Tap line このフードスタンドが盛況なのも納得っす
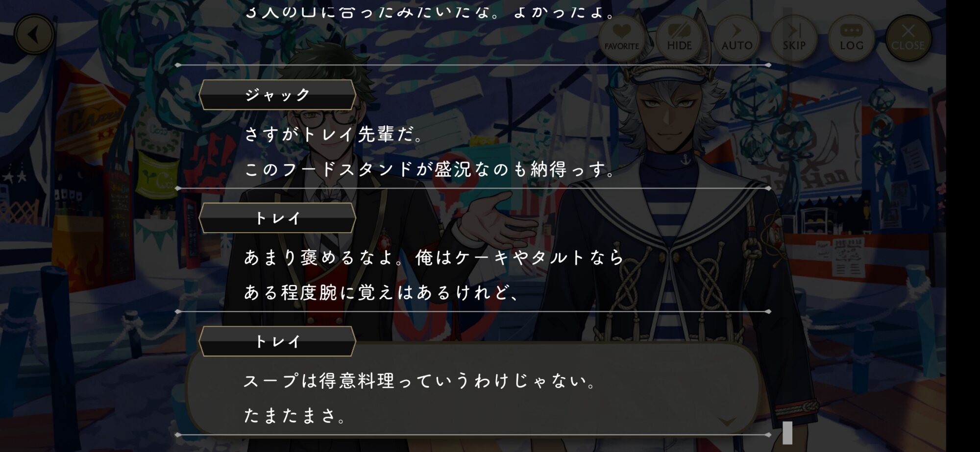The image size is (980, 452). [x=430, y=169]
